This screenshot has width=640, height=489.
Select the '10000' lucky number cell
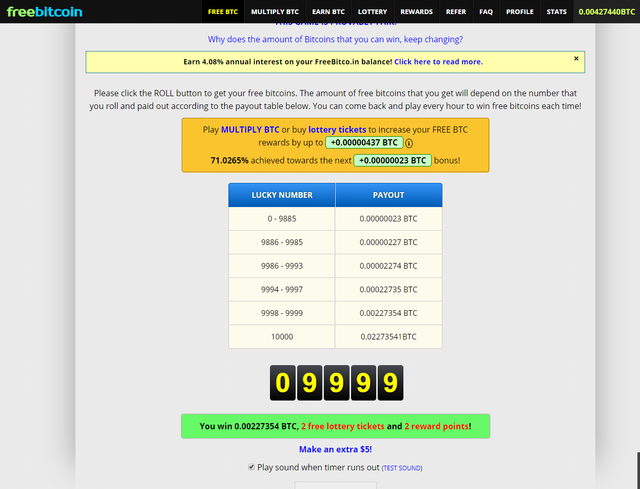point(282,337)
